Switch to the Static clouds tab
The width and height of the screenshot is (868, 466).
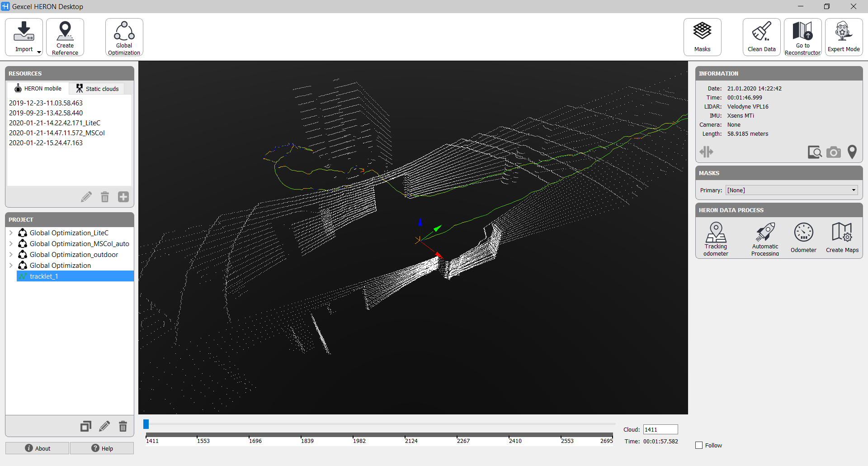(97, 89)
